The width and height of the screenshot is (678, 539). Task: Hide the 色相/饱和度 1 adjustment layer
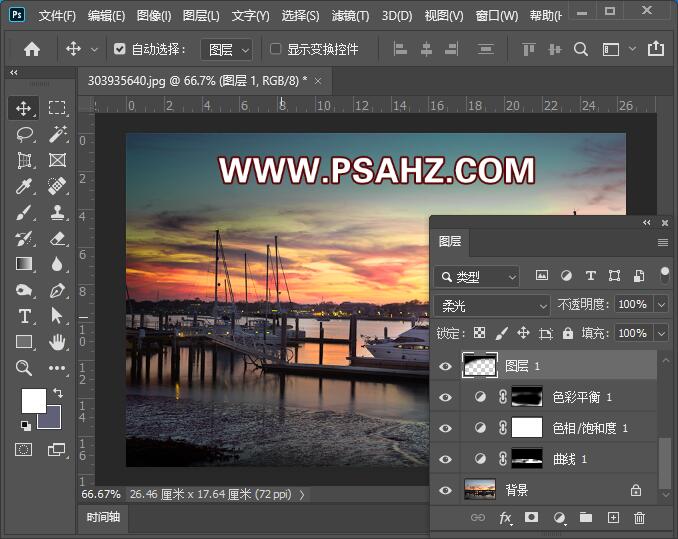(445, 428)
